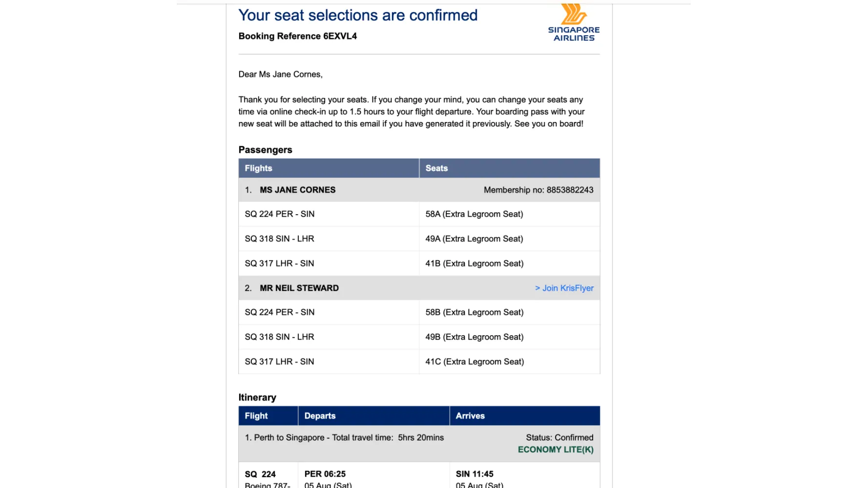Click the MS JANE CORNES passenger row

coord(297,190)
